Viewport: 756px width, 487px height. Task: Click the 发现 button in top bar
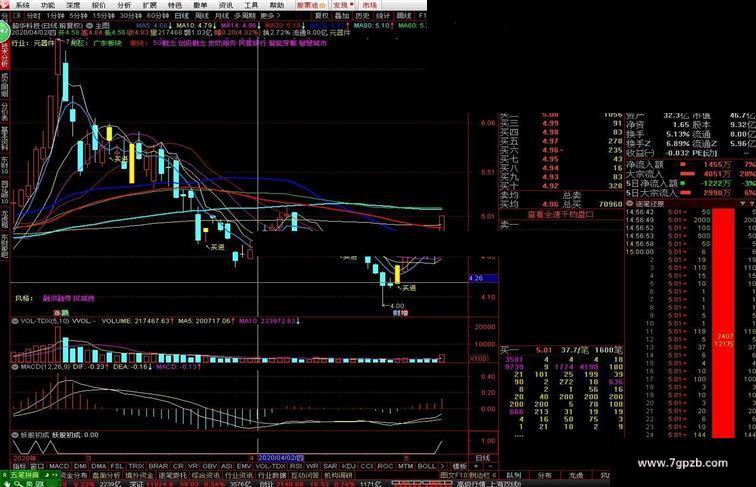click(x=343, y=5)
